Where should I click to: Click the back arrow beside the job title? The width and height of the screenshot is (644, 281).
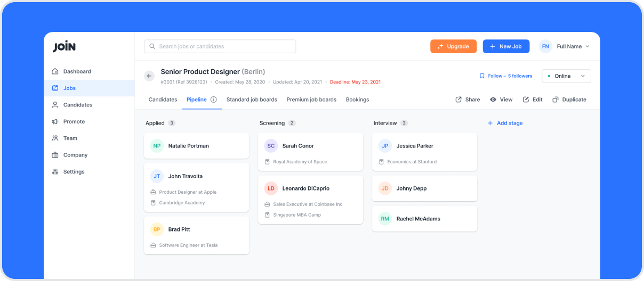[149, 76]
